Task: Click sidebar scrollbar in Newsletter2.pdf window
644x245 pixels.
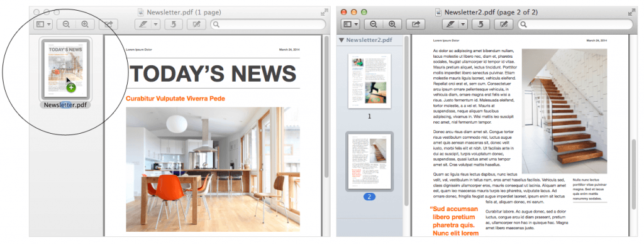Action: click(x=407, y=121)
